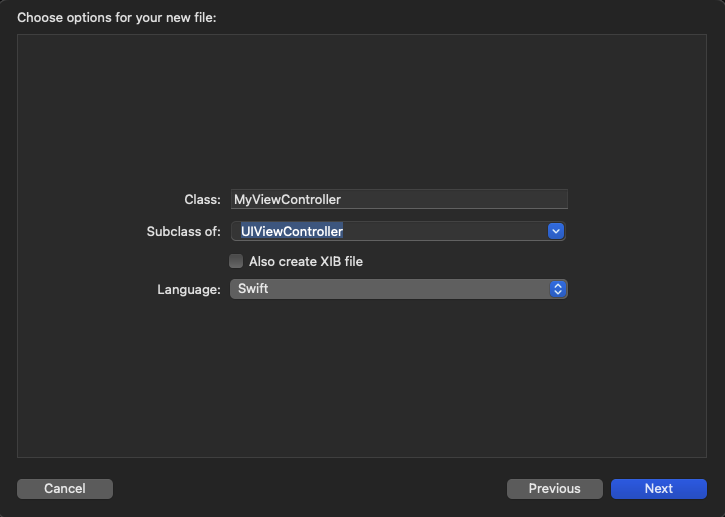Click the "Swift" text in Language popup
Screen dimensions: 725x517
point(253,289)
